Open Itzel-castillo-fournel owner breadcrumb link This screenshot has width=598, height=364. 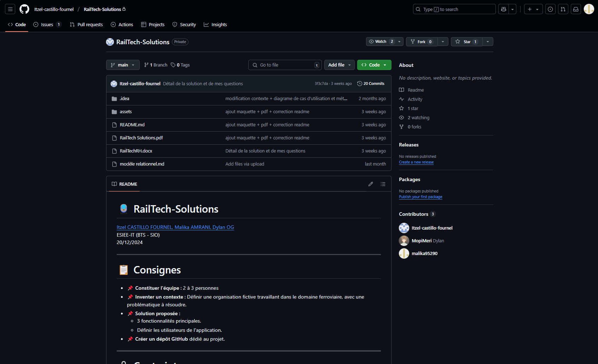[54, 10]
